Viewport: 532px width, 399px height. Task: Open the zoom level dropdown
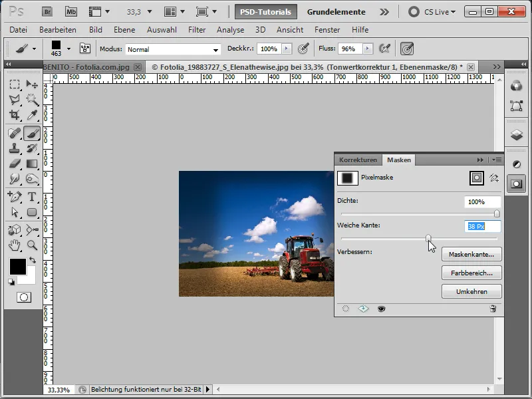149,12
